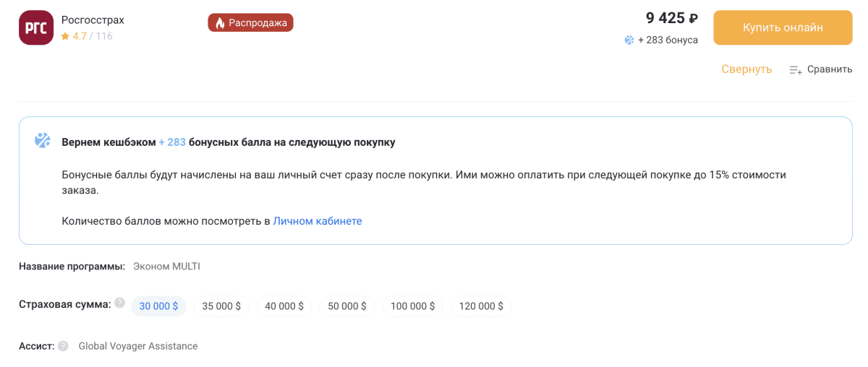868x367 pixels.
Task: Open help tooltip for Страховая сумма
Action: pyautogui.click(x=120, y=303)
